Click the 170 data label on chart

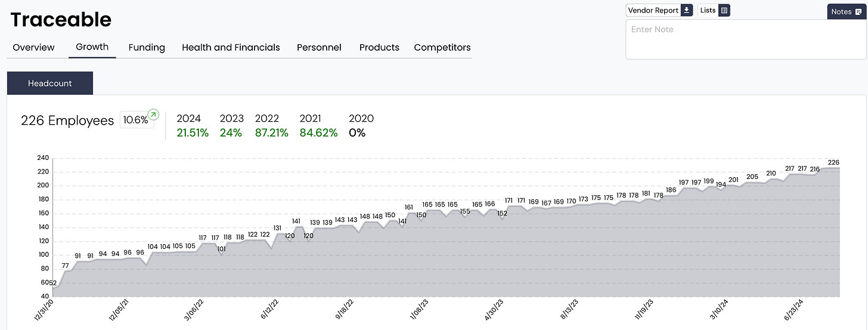coord(571,201)
